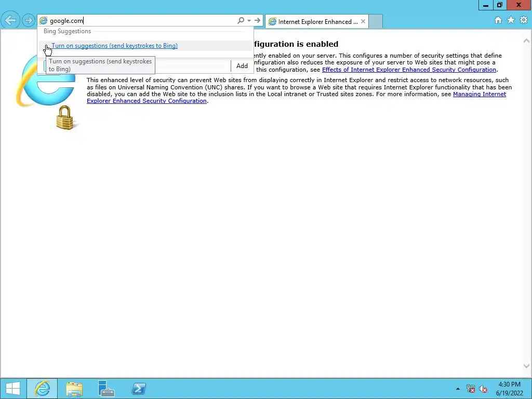This screenshot has height=399, width=532.
Task: Open the Tools gear menu
Action: [x=524, y=20]
